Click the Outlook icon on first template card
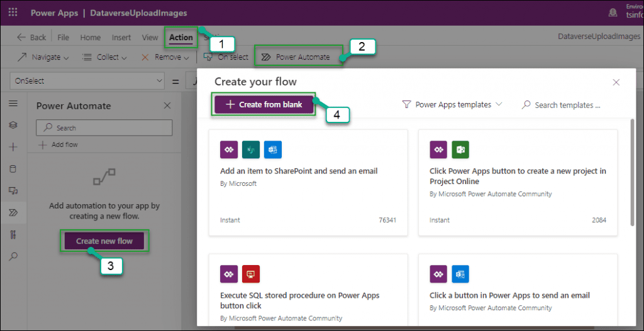 tap(273, 149)
